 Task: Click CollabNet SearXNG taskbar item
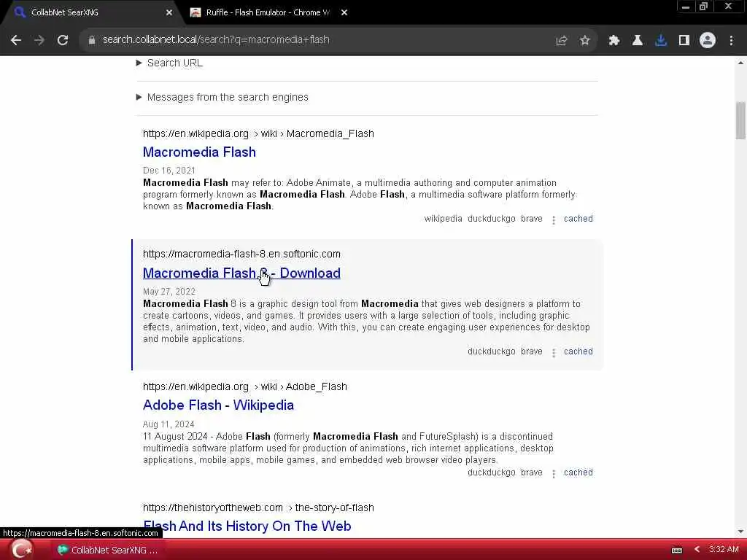(x=107, y=550)
